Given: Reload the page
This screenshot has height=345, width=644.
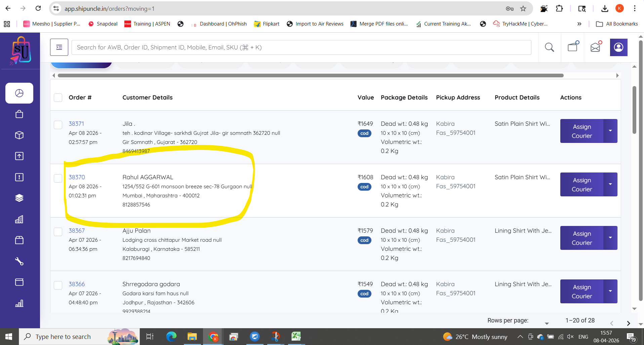Looking at the screenshot, I should tap(38, 8).
